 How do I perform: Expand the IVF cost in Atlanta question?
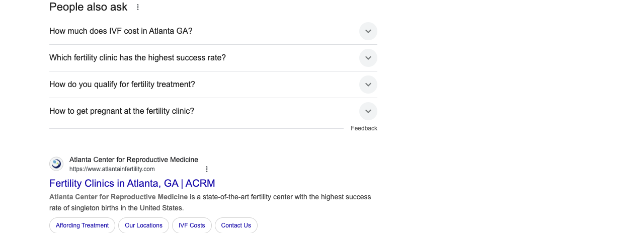point(368,31)
